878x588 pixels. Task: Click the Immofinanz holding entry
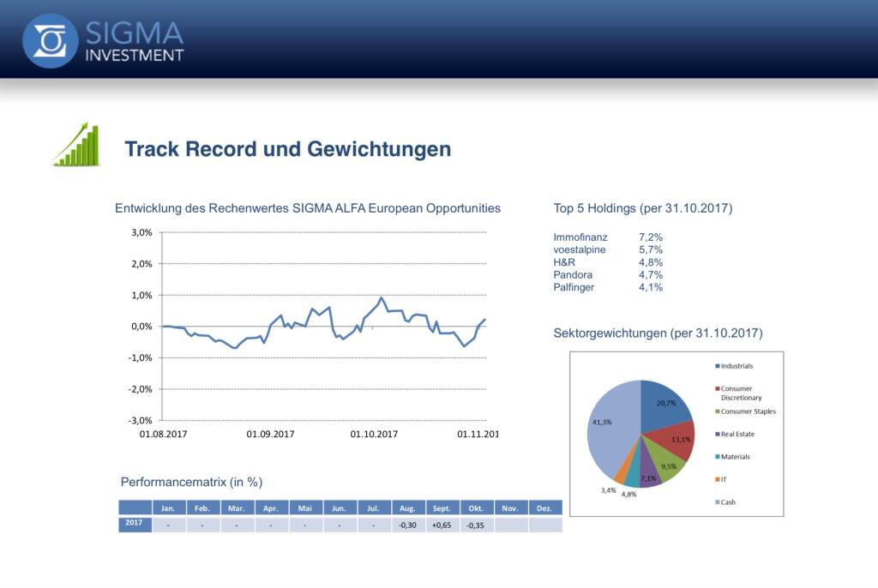pyautogui.click(x=580, y=237)
